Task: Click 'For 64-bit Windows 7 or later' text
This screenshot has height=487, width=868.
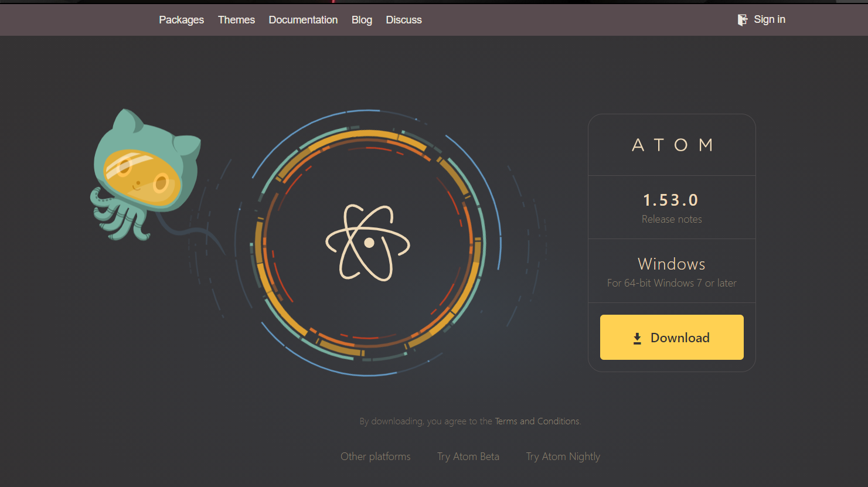Action: 672,283
